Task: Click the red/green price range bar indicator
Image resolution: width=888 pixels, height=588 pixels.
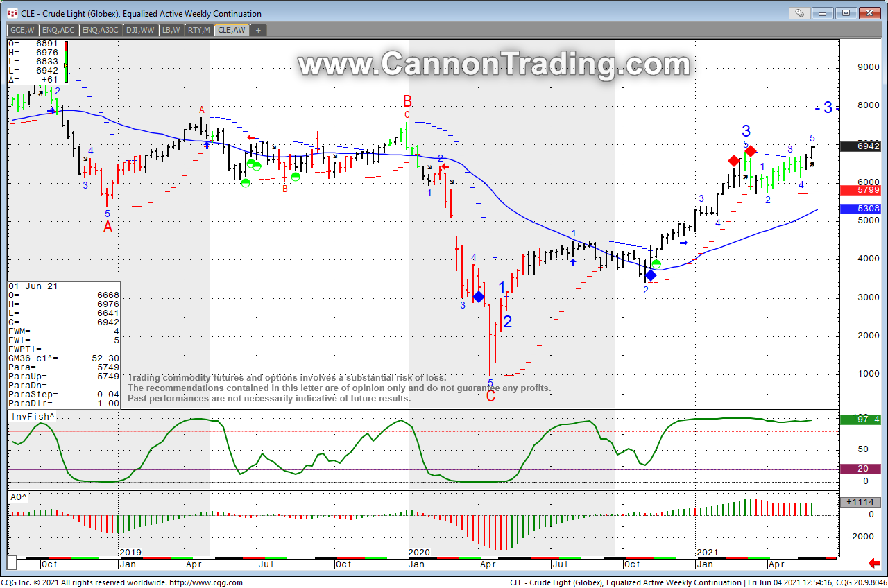Action: pos(66,62)
